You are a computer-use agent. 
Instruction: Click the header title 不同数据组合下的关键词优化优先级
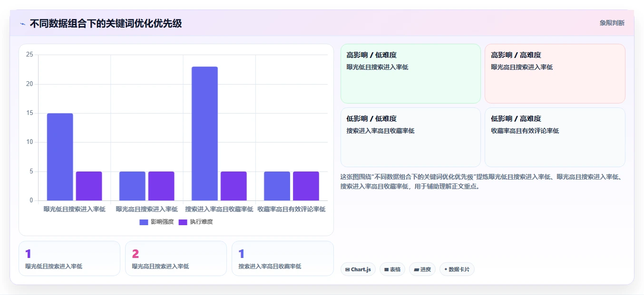pyautogui.click(x=106, y=23)
